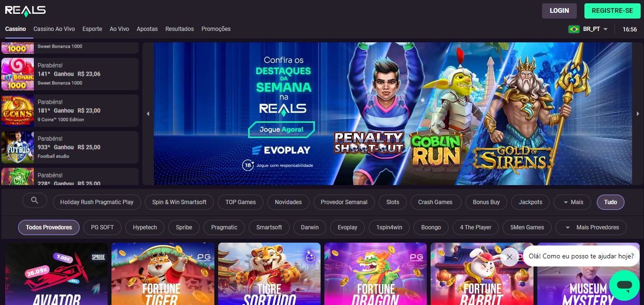
Task: Click the Brazil flag icon
Action: point(574,29)
